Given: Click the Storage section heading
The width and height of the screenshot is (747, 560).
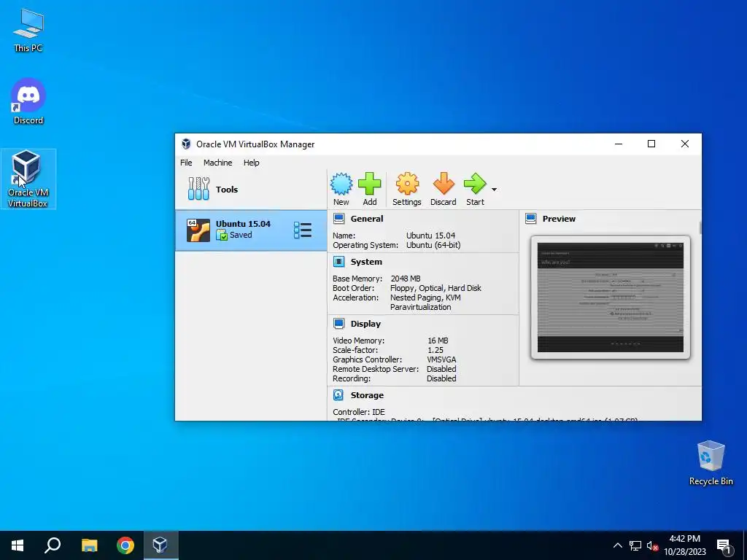Looking at the screenshot, I should (x=367, y=394).
